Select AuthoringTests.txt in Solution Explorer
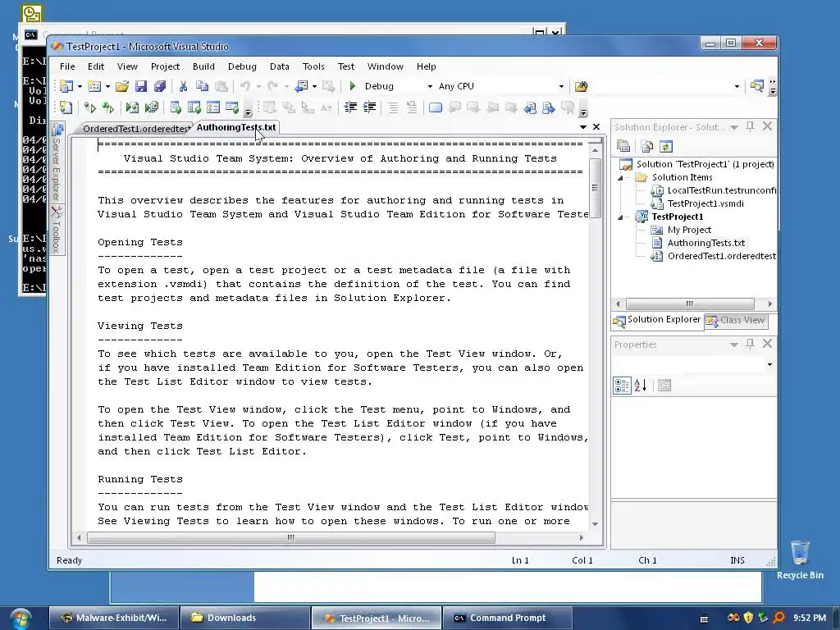840x630 pixels. [705, 243]
